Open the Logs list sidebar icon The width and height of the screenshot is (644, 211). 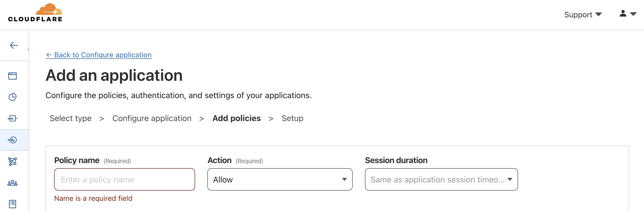[x=13, y=204]
